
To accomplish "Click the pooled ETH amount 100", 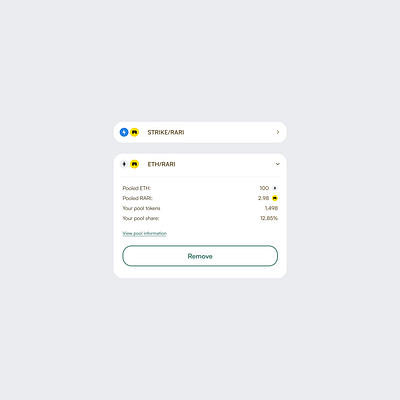I will pyautogui.click(x=264, y=188).
